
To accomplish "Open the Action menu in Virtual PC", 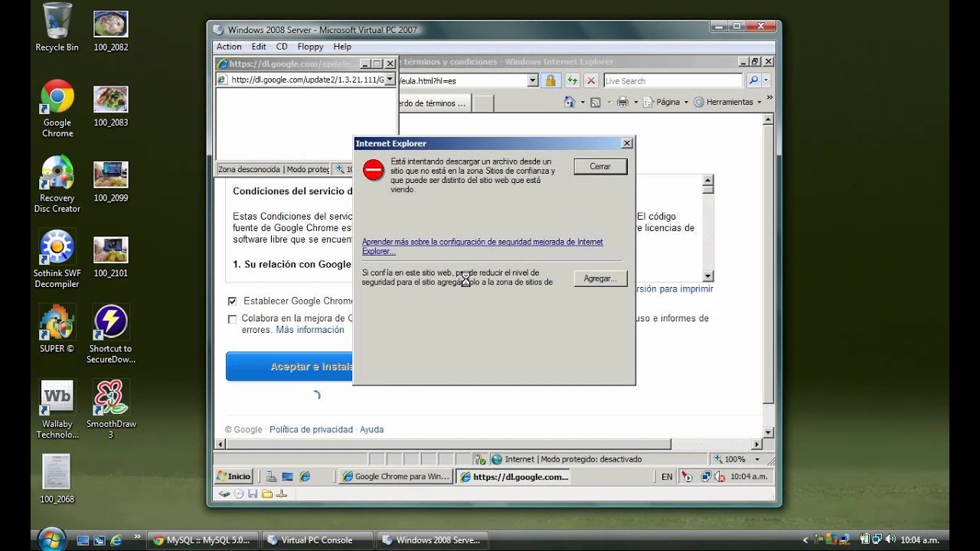I will (x=229, y=47).
